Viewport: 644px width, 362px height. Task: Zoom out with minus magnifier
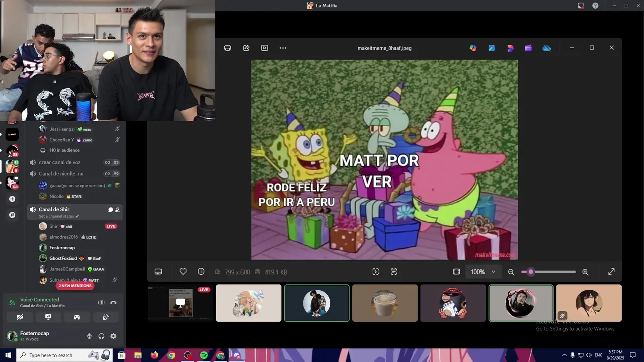pos(511,271)
